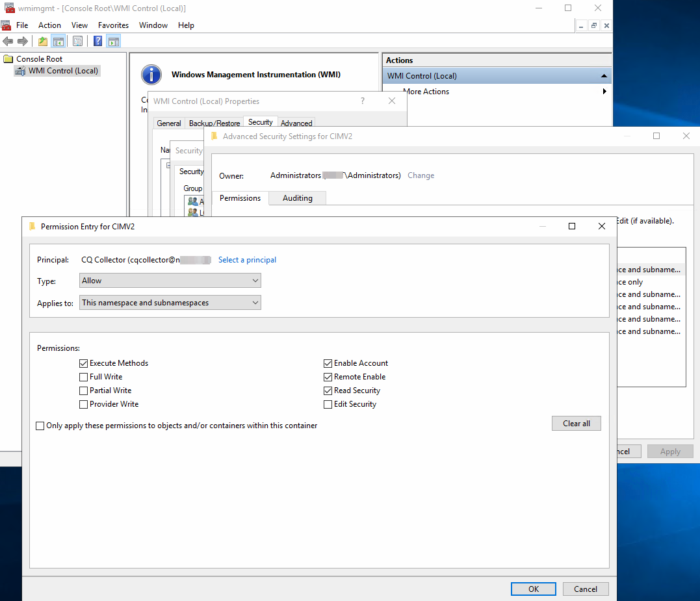Enable 'Only apply these permissions' checkbox
This screenshot has height=601, width=700.
click(x=40, y=426)
